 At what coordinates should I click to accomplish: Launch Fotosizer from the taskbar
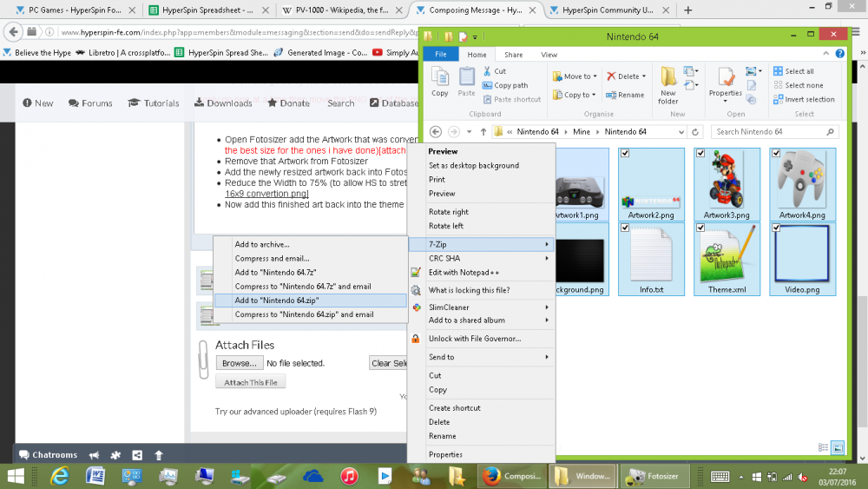(x=654, y=476)
